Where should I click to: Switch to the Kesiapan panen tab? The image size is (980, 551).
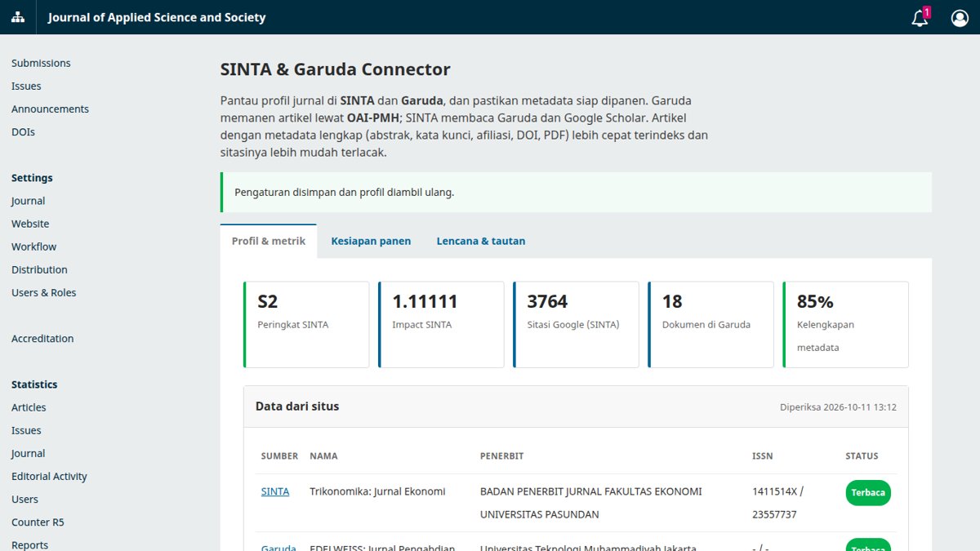tap(371, 241)
